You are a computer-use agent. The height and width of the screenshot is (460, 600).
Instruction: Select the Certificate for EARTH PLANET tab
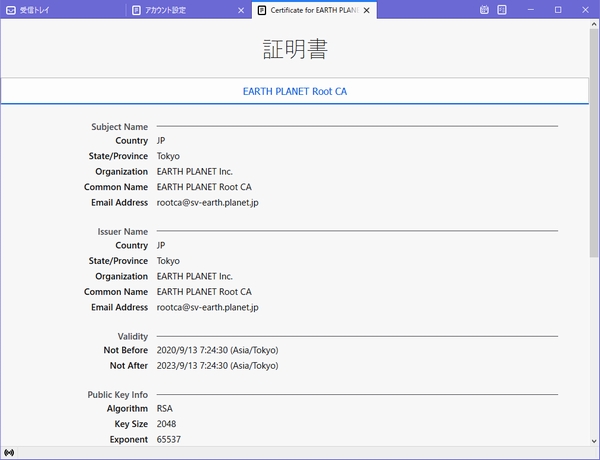314,10
